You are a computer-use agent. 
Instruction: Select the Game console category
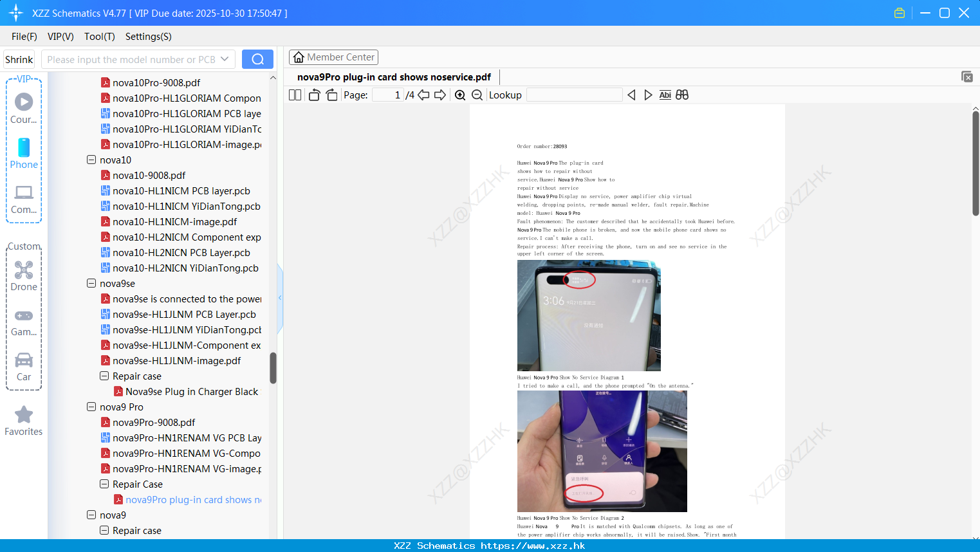[x=24, y=322]
